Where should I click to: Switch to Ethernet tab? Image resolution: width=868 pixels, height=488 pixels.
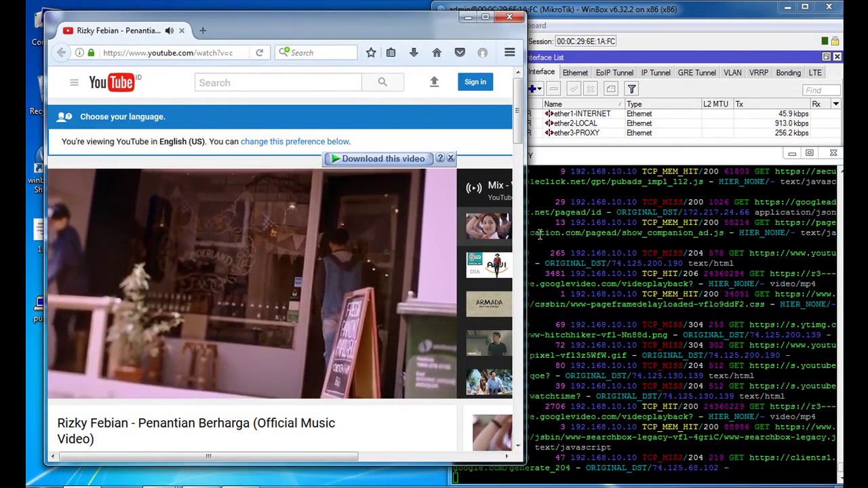575,73
